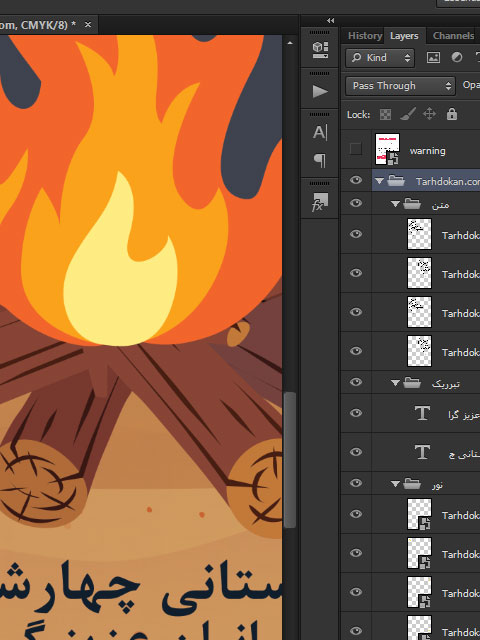This screenshot has height=640, width=480.
Task: Collapse the تبریک folder group
Action: 395,382
